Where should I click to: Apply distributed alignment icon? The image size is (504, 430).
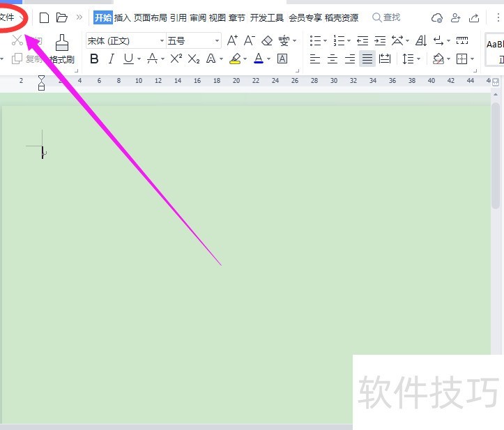tap(384, 59)
